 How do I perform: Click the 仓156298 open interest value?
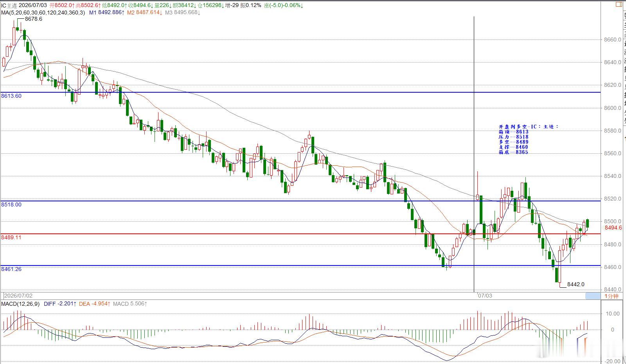click(212, 5)
